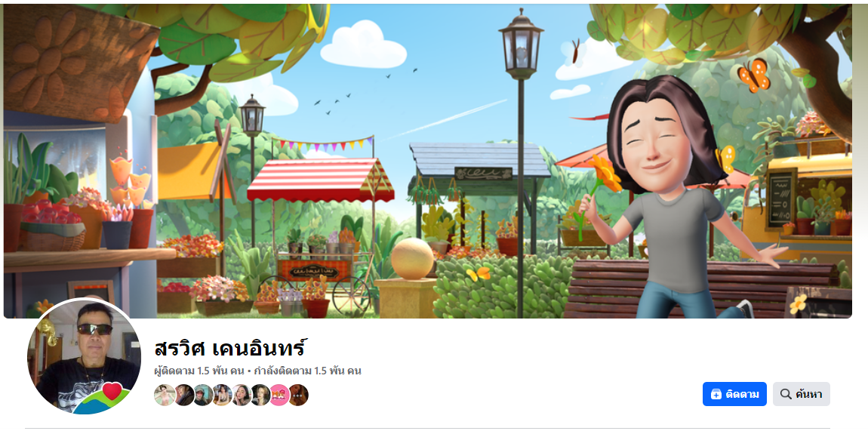This screenshot has height=431, width=868.
Task: Click the heart frame badge on profile picture
Action: [112, 391]
